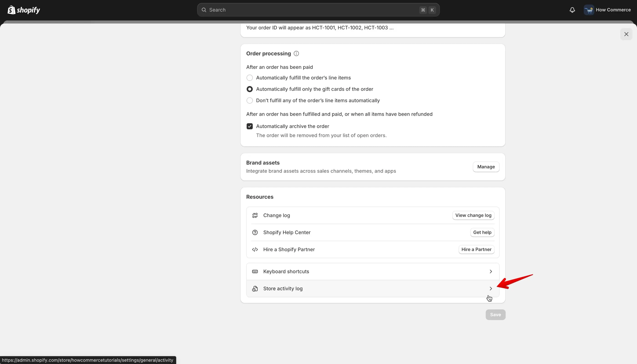637x364 pixels.
Task: Click View change log button
Action: click(x=473, y=215)
